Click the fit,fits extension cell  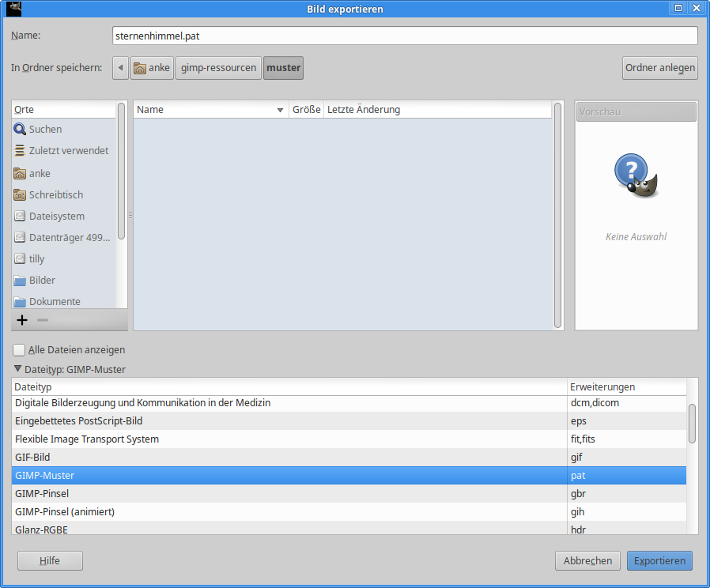pos(627,439)
